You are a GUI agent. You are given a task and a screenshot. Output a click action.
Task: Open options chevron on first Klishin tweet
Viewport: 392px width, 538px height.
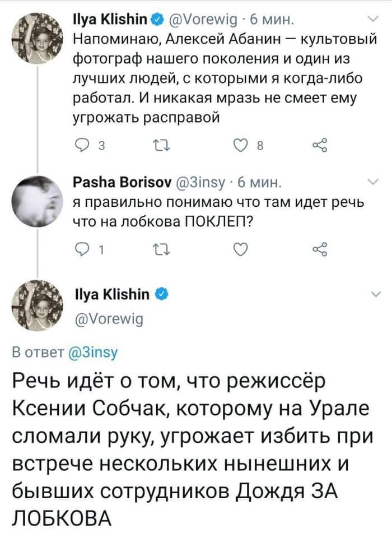coord(374,20)
